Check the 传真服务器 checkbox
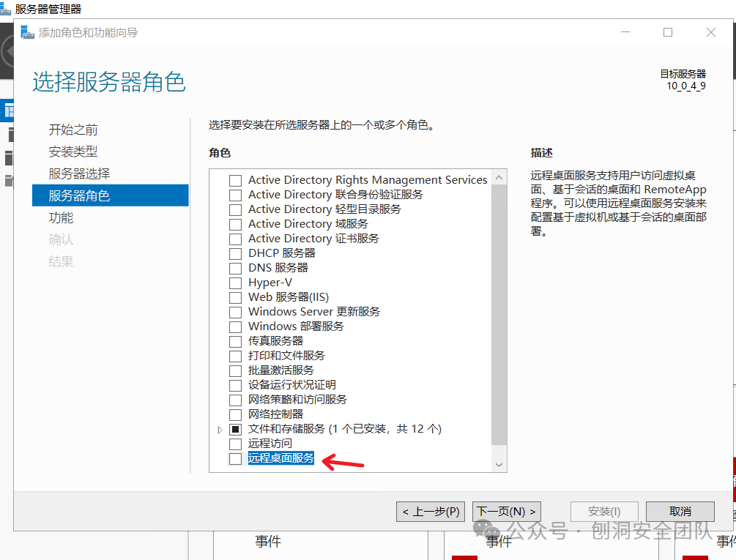The width and height of the screenshot is (736, 560). coord(235,341)
